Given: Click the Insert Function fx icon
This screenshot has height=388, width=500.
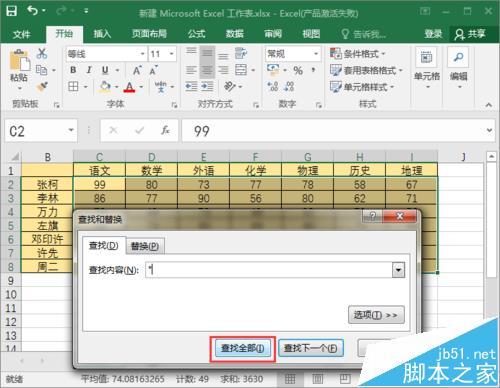Looking at the screenshot, I should [165, 130].
